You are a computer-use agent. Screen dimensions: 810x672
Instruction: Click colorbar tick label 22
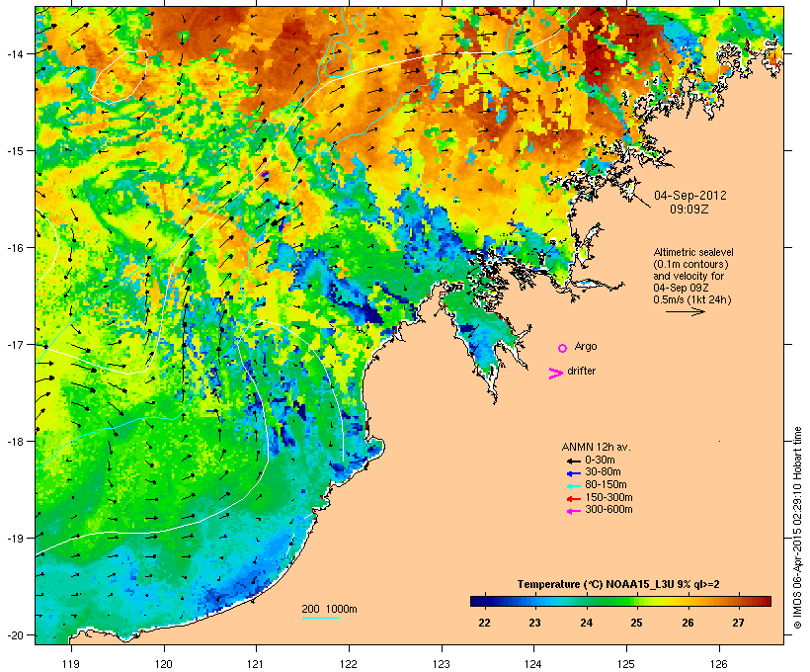point(484,623)
